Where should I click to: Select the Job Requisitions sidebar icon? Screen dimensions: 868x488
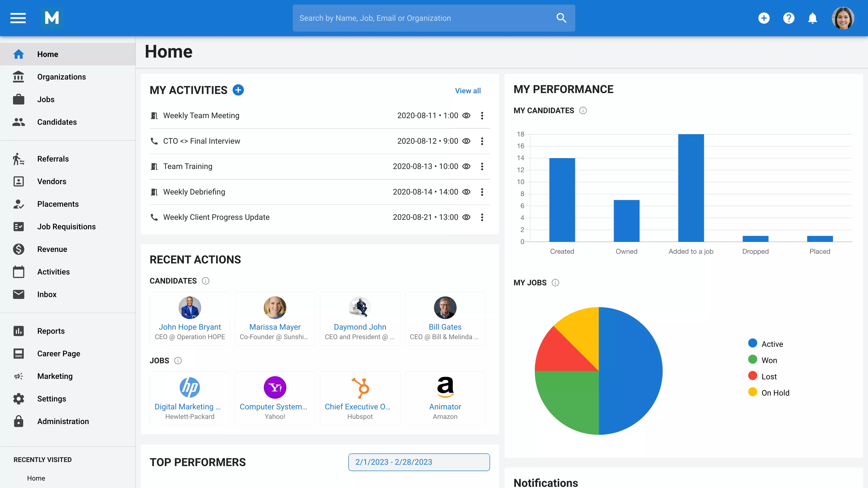coord(19,226)
